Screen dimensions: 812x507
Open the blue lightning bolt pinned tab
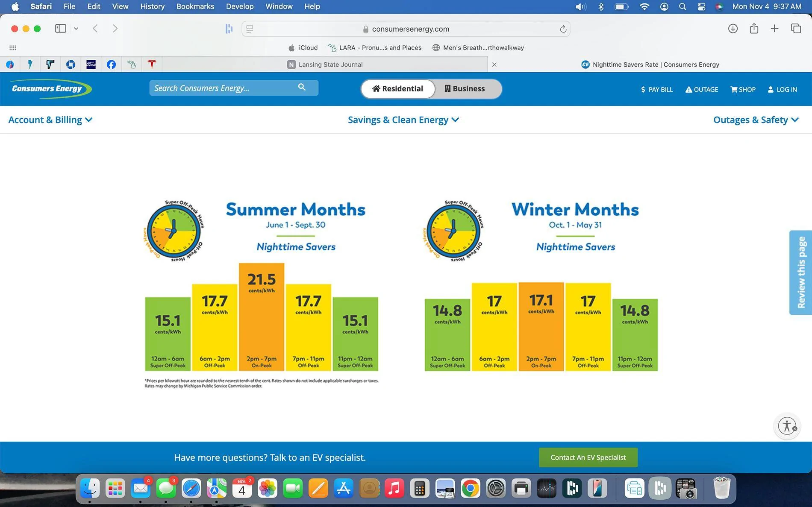30,64
